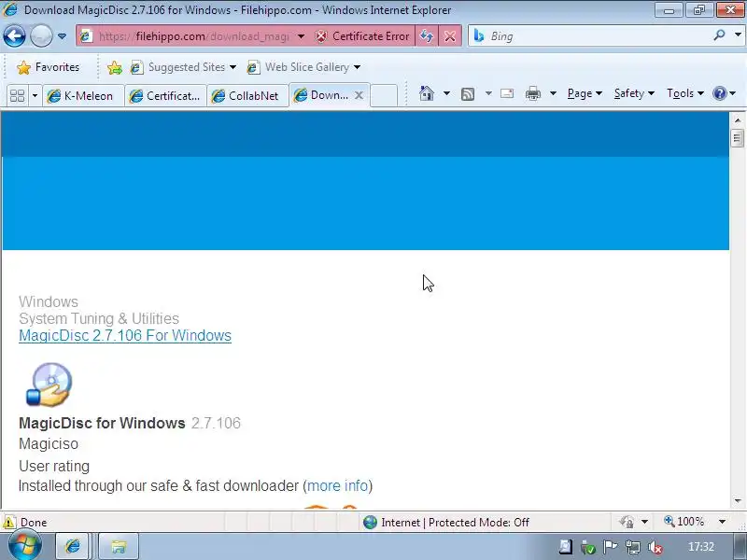Close the Down... tab

click(x=359, y=95)
